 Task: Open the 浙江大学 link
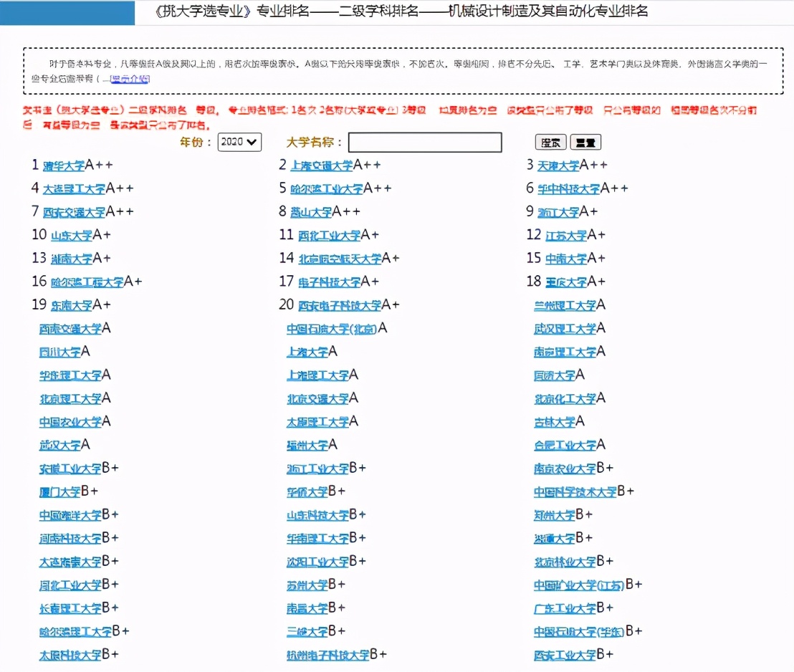click(557, 211)
